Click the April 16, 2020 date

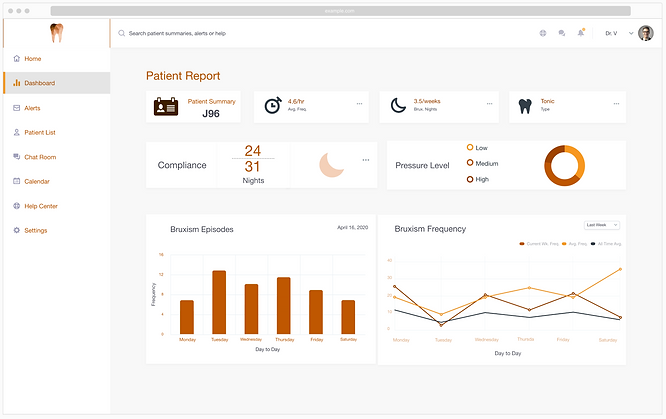pos(353,227)
